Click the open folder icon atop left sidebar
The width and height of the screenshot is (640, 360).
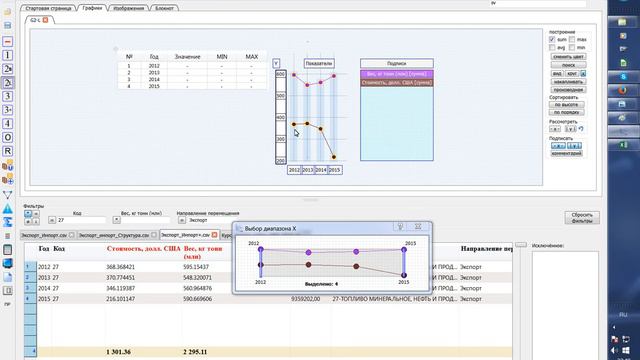point(7,11)
